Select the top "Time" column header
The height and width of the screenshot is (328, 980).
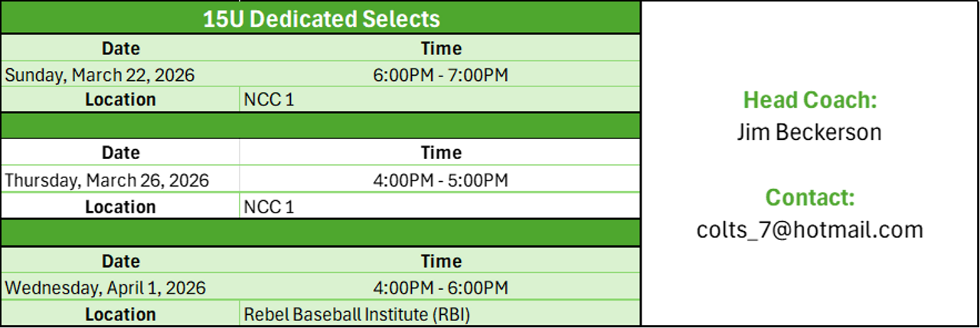[x=441, y=48]
